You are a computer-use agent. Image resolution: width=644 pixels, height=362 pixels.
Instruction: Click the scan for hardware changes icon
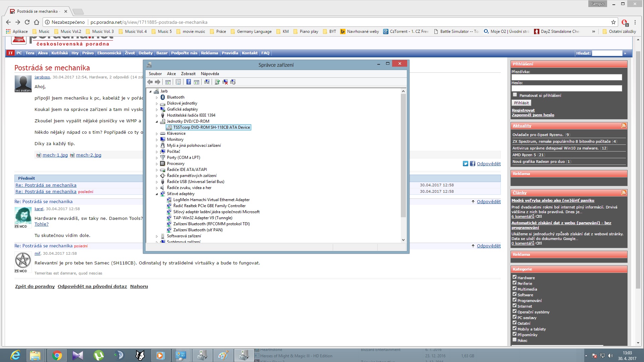[x=207, y=82]
